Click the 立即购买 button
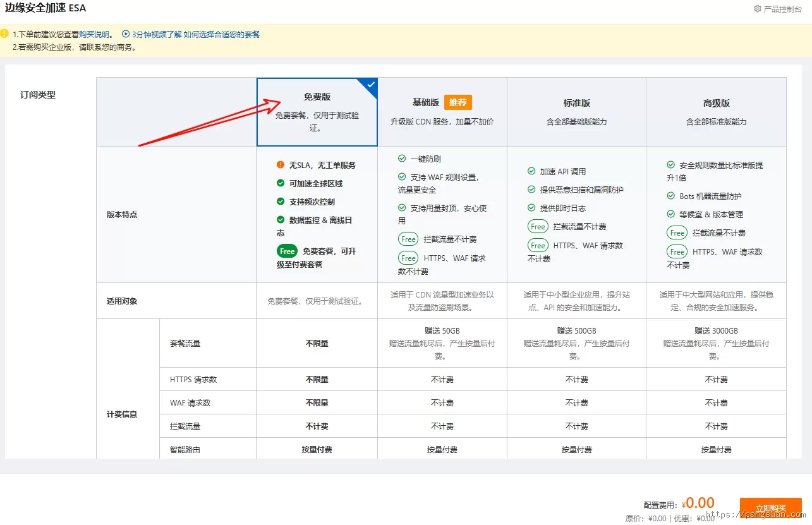Screen dimensions: 812x525 click(770, 507)
